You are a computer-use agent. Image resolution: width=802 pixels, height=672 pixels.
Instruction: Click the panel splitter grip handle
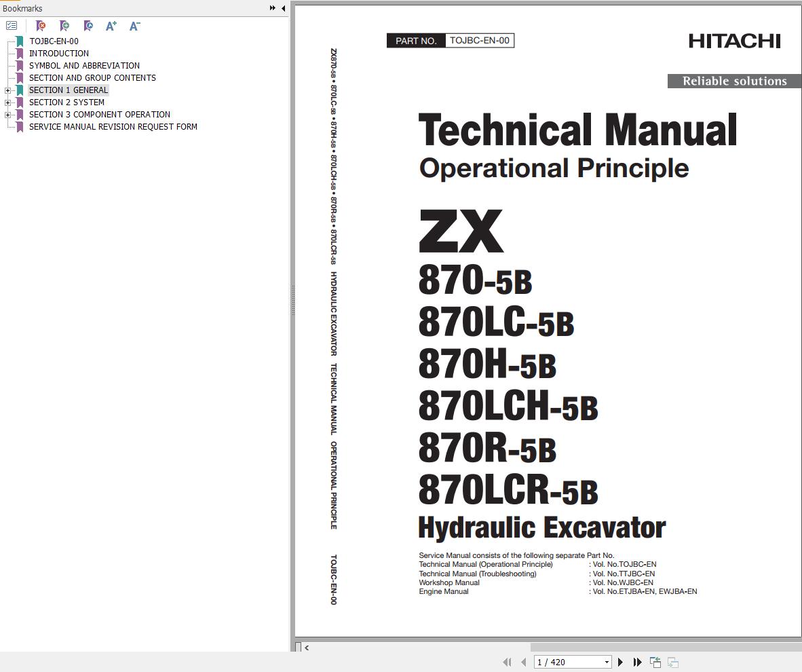[293, 301]
